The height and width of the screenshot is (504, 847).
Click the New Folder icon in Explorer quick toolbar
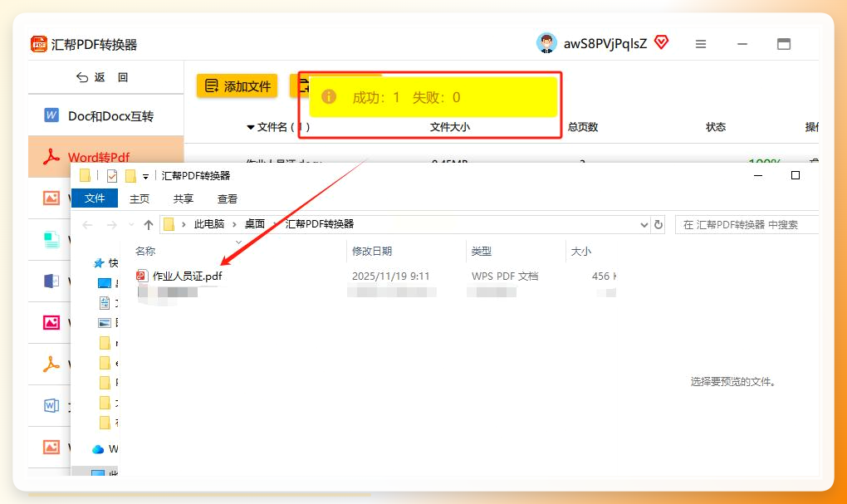[x=130, y=175]
